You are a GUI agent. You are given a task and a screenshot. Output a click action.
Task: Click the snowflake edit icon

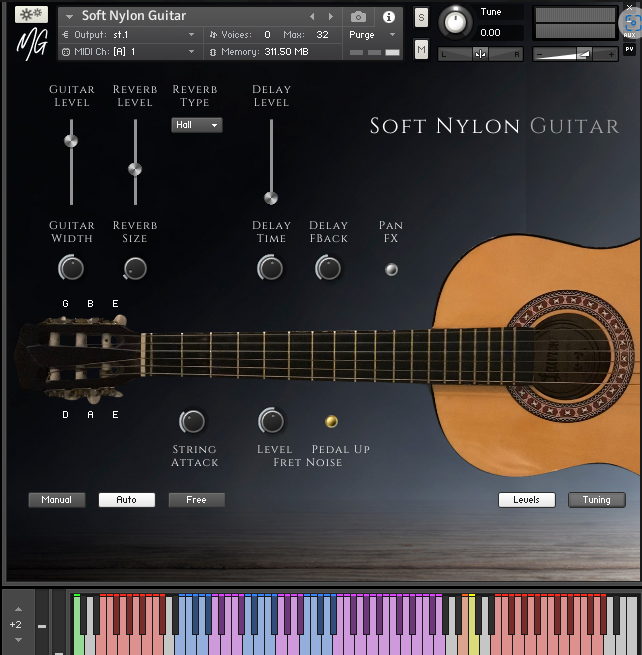point(31,15)
